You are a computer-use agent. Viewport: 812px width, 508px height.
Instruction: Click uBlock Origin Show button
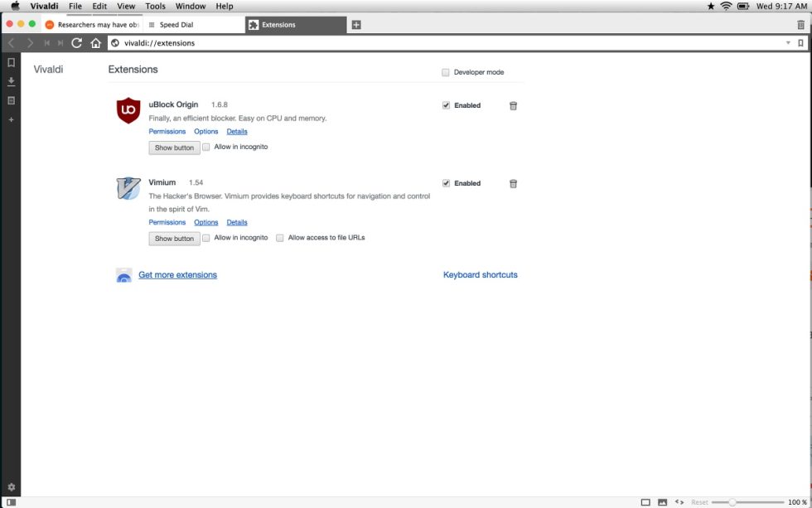point(174,148)
